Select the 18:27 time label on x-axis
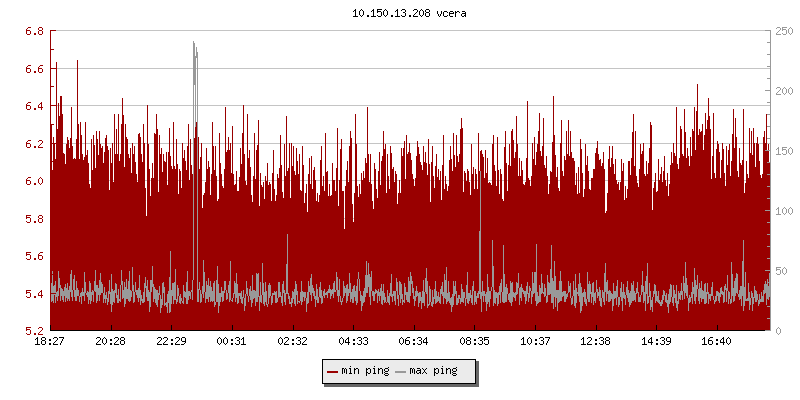Image resolution: width=800 pixels, height=400 pixels. (50, 341)
